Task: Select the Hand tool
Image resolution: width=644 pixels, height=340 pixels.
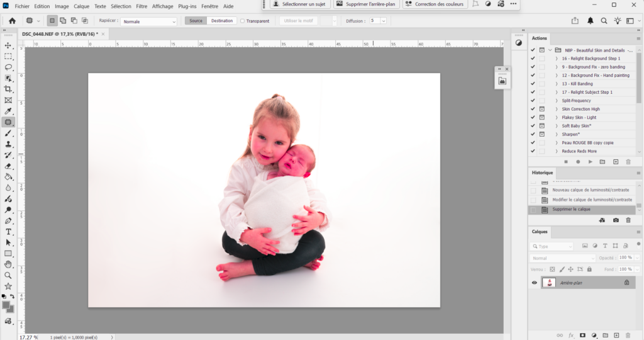Action: 8,264
